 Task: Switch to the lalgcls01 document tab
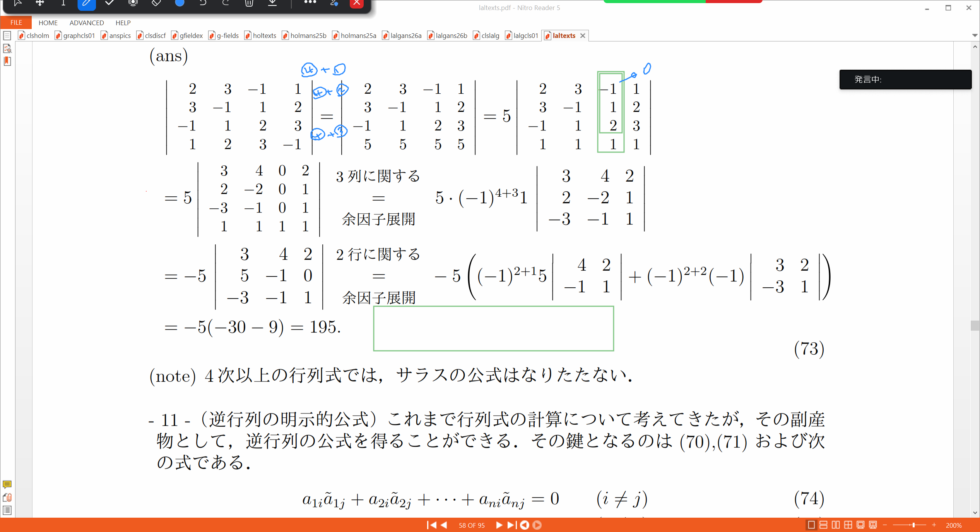coord(522,36)
